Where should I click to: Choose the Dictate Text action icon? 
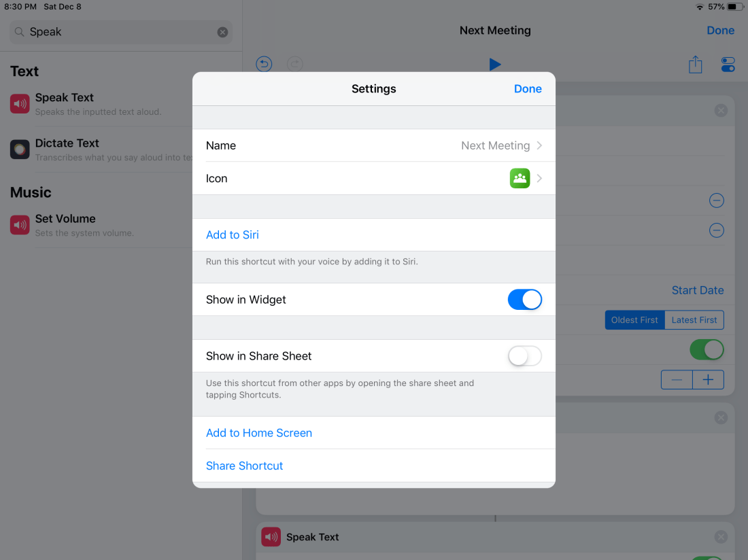[20, 150]
